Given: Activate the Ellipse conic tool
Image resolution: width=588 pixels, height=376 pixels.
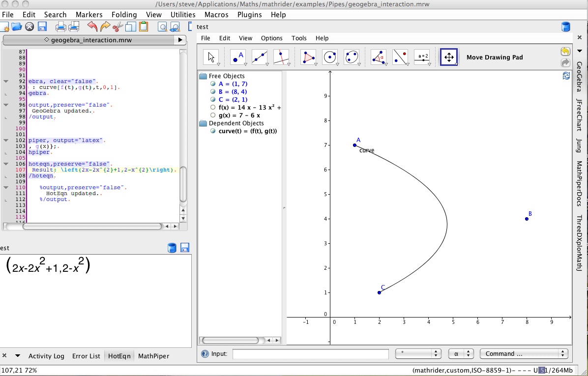Looking at the screenshot, I should [x=352, y=57].
